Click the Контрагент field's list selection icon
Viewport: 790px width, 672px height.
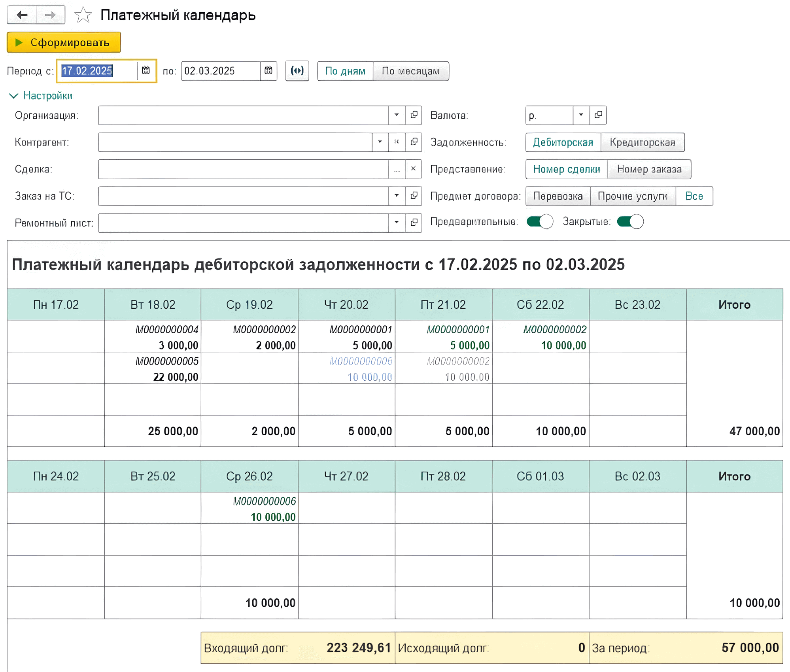click(x=397, y=142)
